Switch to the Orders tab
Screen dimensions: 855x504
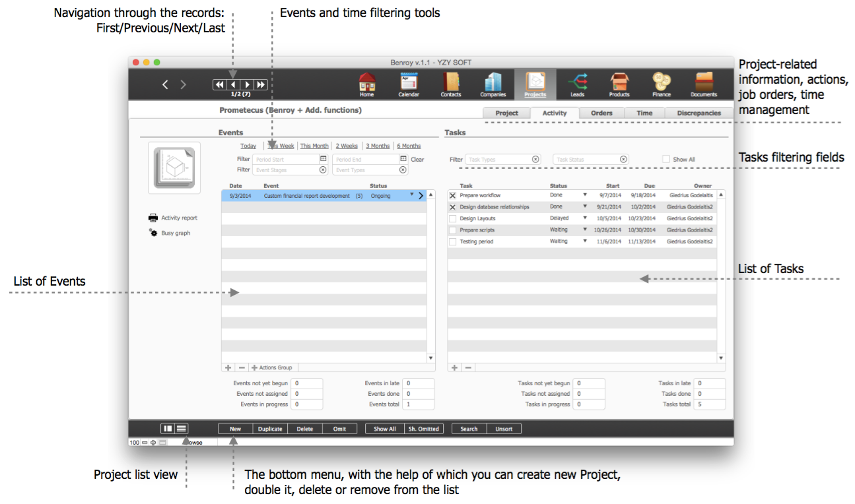tap(601, 113)
